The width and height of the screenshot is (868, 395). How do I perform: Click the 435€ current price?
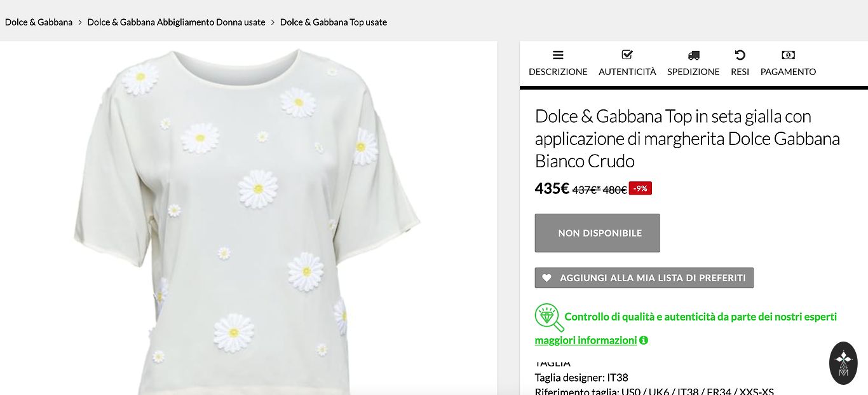pyautogui.click(x=552, y=188)
